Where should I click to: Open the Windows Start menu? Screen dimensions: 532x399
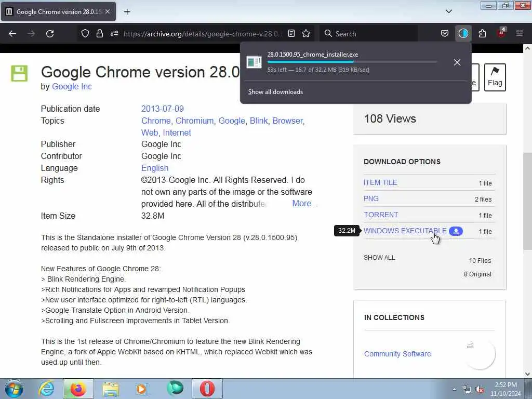point(14,389)
